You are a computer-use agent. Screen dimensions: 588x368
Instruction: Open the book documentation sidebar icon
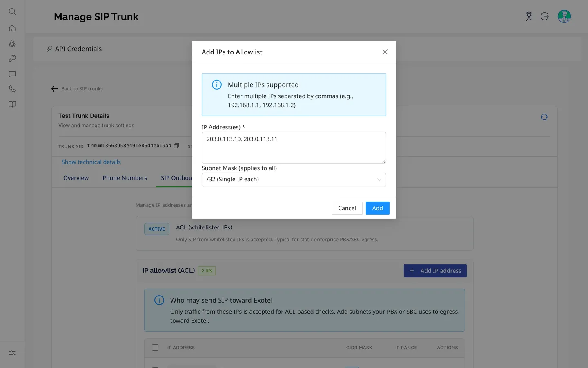(12, 104)
